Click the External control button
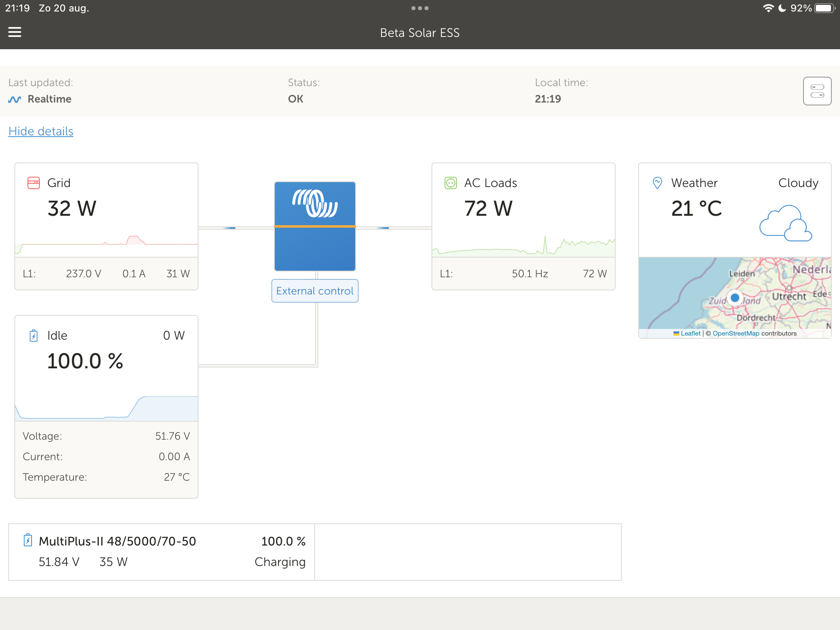The image size is (840, 630). click(315, 291)
